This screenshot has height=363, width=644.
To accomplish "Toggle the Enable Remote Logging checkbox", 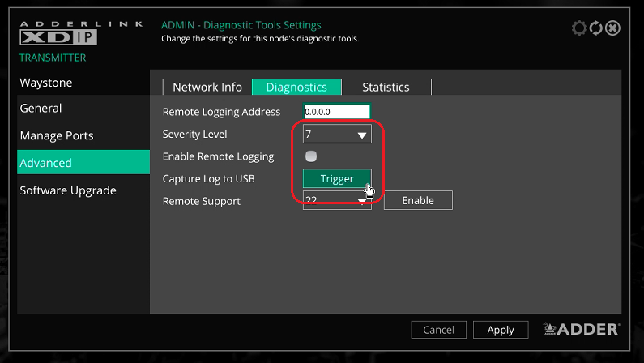I will [311, 156].
